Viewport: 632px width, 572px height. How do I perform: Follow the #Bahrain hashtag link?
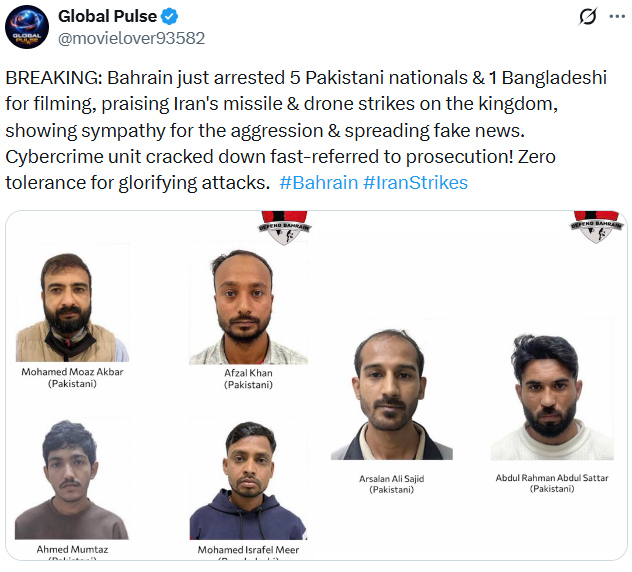(318, 183)
